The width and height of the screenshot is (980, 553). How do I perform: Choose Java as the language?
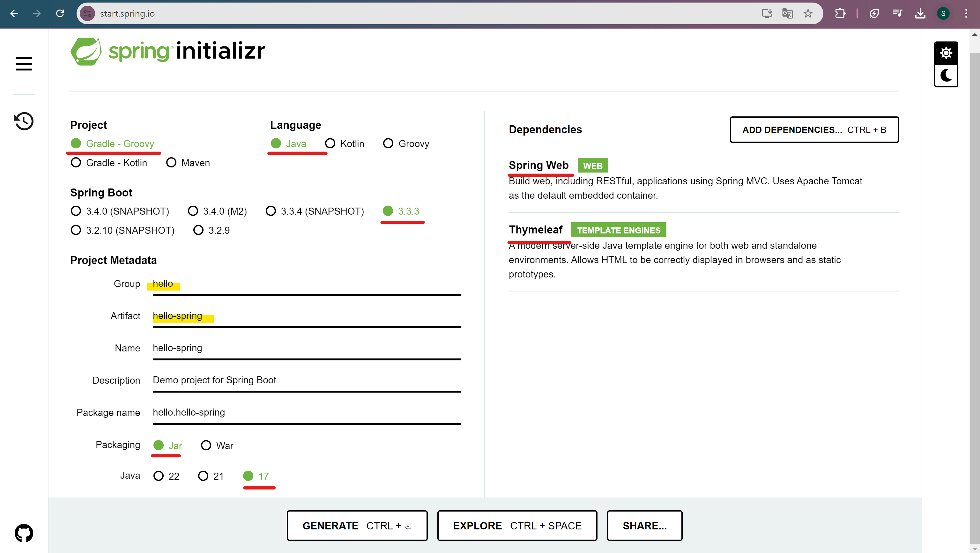click(x=288, y=144)
